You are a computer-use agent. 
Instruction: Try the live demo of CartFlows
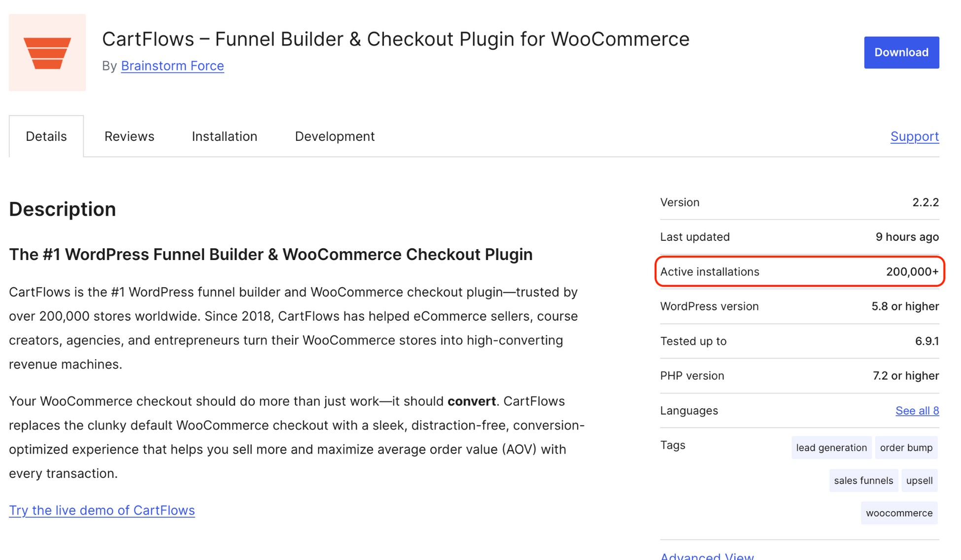tap(102, 510)
